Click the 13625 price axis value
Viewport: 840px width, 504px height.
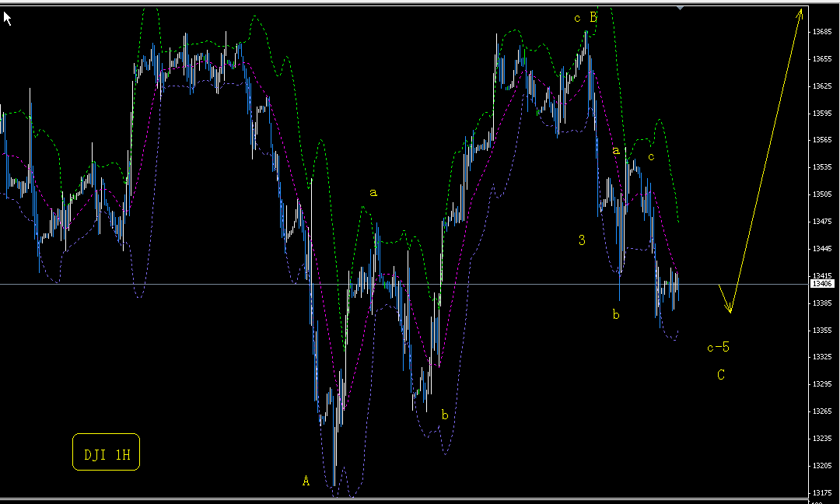(x=822, y=86)
